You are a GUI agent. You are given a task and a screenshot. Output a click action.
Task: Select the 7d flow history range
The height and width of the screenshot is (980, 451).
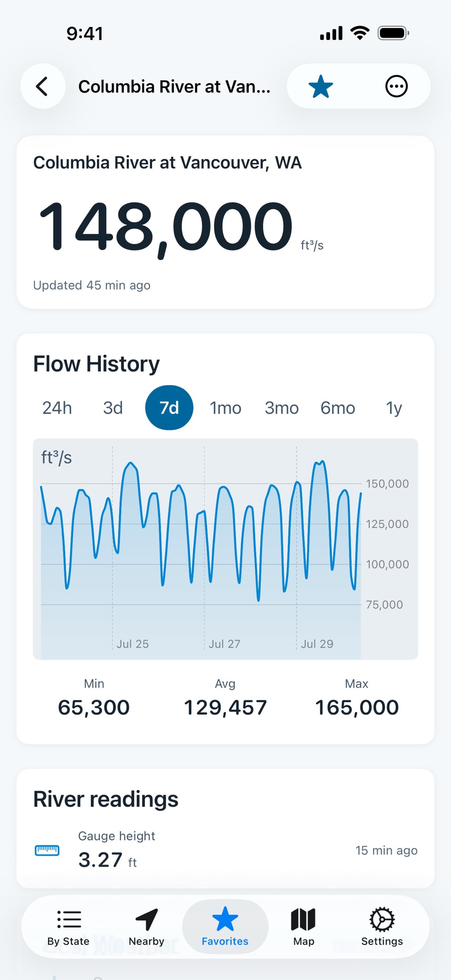[x=169, y=408]
